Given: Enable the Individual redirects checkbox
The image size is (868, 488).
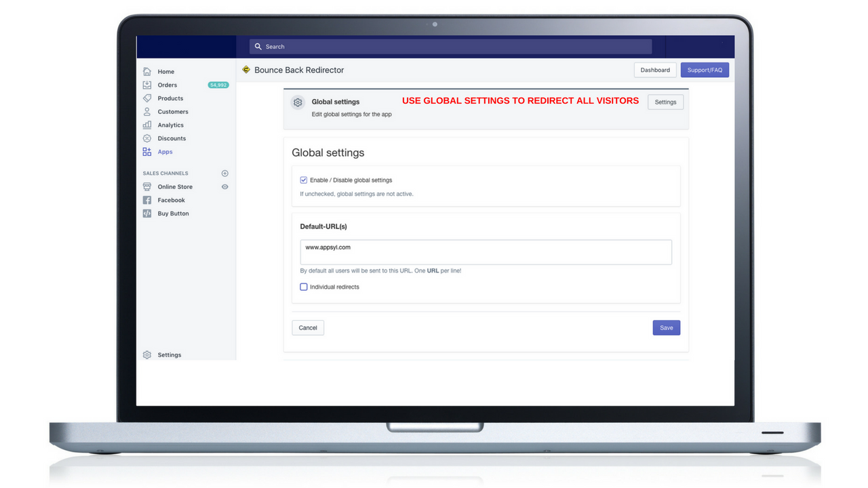Looking at the screenshot, I should pos(303,287).
